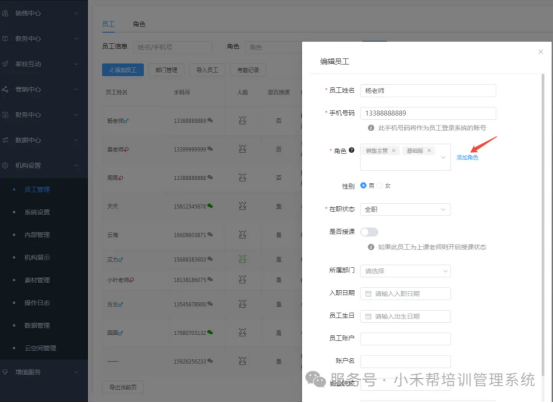Open the 在职状态 dropdown showing 全职
The height and width of the screenshot is (403, 553).
click(405, 209)
